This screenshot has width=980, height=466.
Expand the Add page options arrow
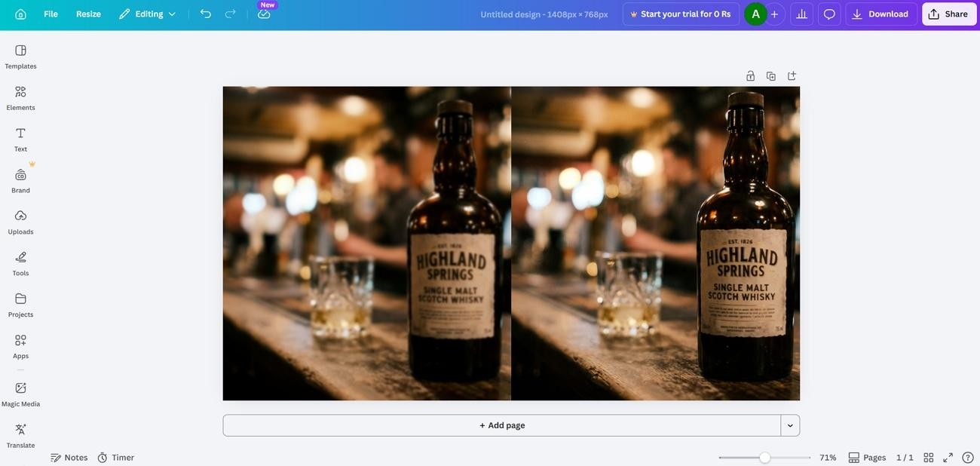pos(790,425)
